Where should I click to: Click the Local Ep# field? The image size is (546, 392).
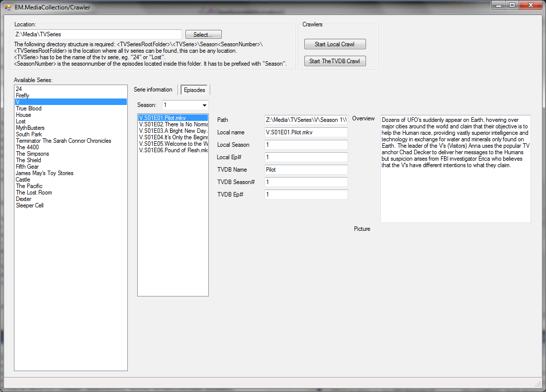pyautogui.click(x=306, y=157)
